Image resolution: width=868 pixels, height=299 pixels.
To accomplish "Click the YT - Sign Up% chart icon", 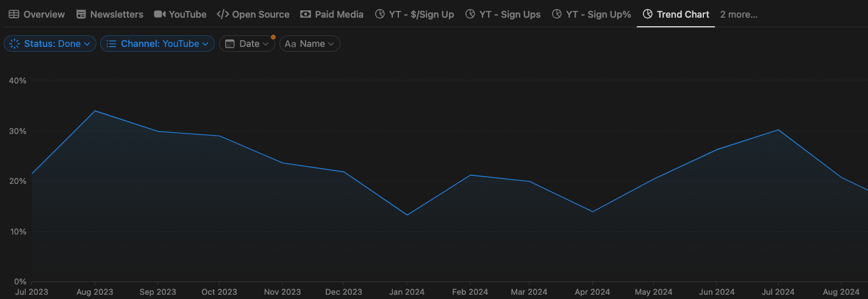I will tap(556, 14).
